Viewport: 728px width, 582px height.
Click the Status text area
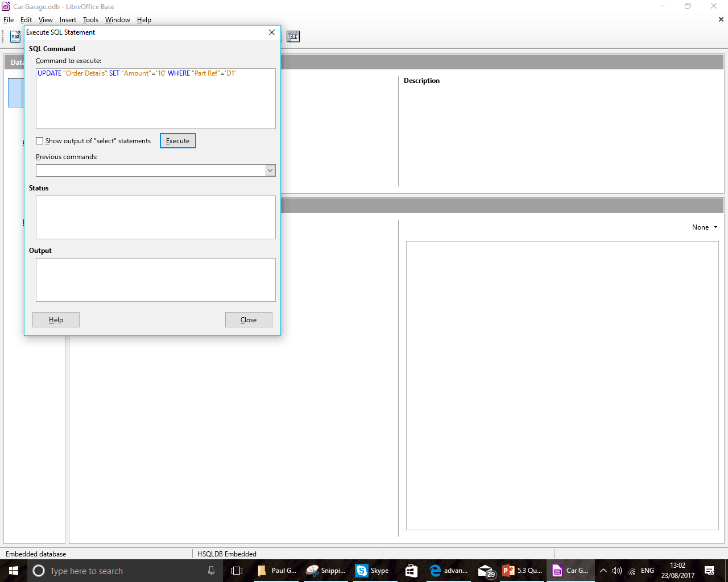tap(156, 217)
